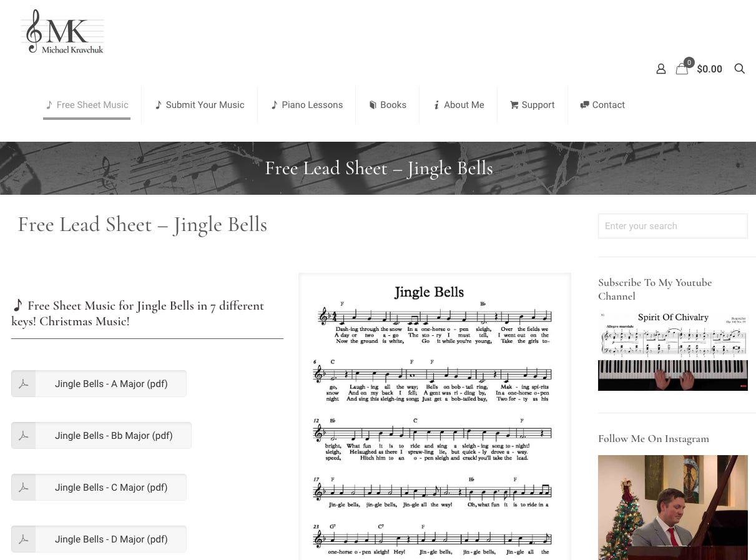
Task: Open the Support page
Action: (x=532, y=105)
